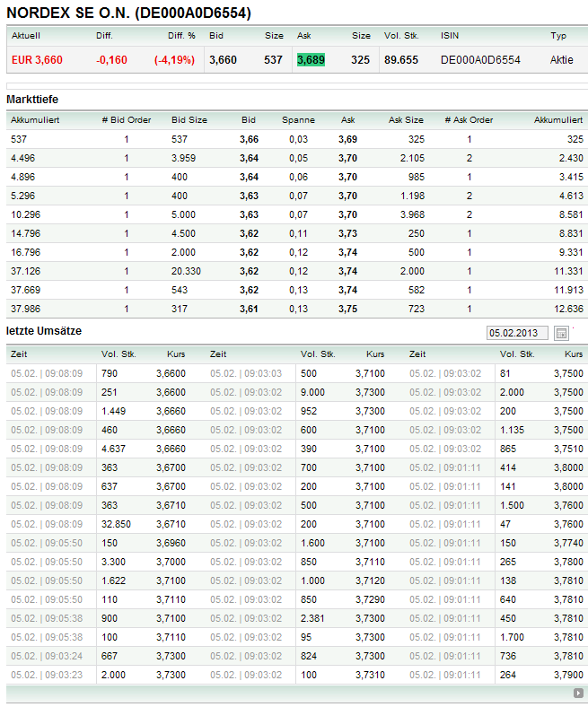Click the # Ask Order column header
This screenshot has width=588, height=707.
[469, 120]
